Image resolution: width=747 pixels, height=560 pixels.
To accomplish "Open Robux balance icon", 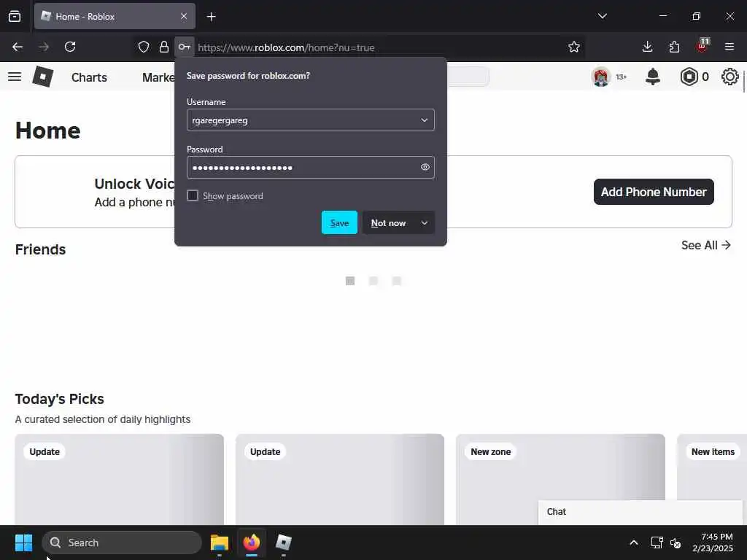I will click(x=689, y=77).
